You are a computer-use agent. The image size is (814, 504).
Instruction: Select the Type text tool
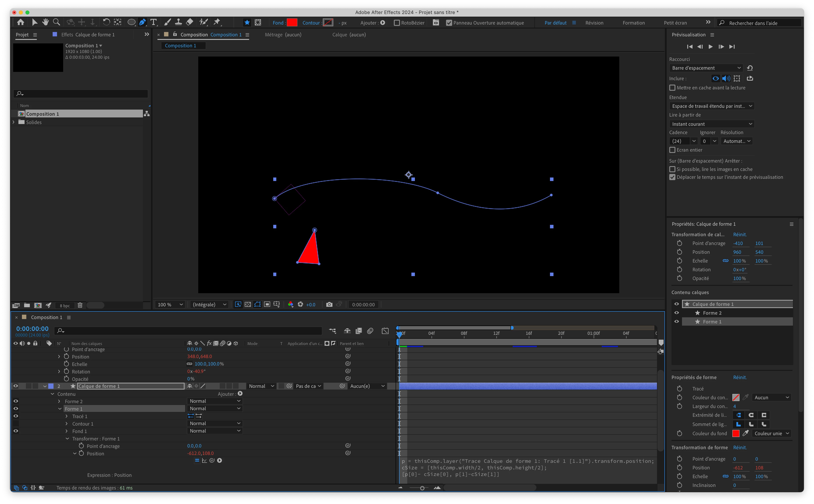click(154, 22)
